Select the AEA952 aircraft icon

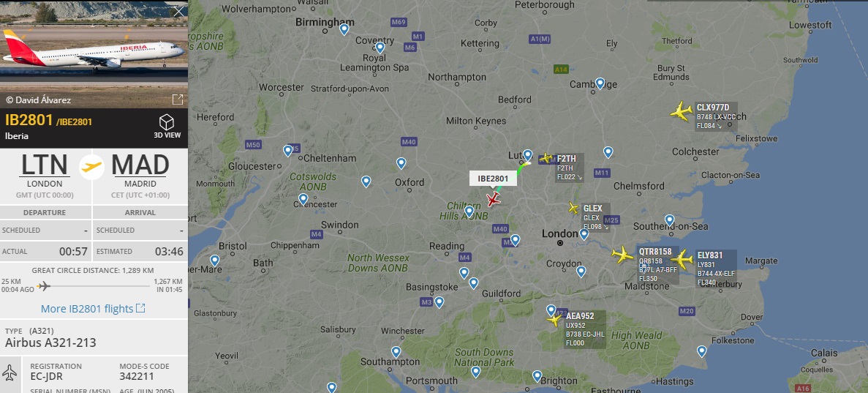[x=554, y=320]
